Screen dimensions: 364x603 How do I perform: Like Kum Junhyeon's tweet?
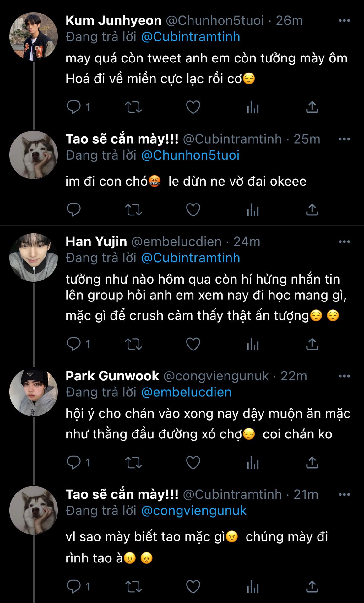click(193, 107)
